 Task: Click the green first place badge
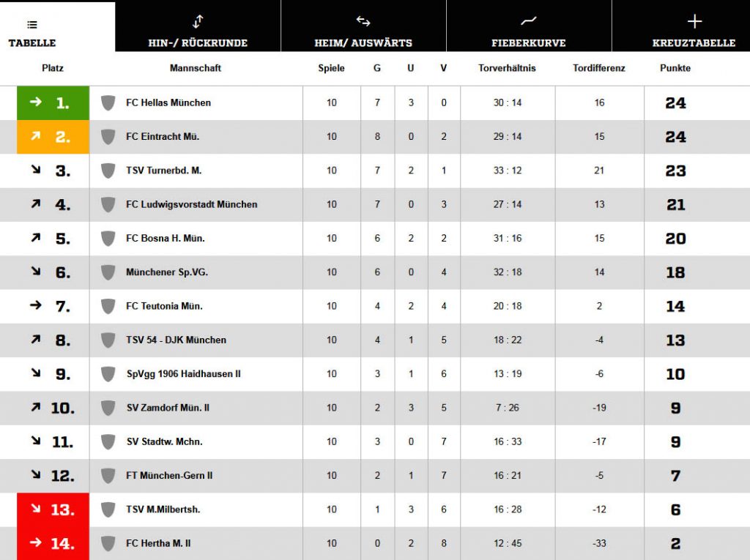tap(53, 102)
